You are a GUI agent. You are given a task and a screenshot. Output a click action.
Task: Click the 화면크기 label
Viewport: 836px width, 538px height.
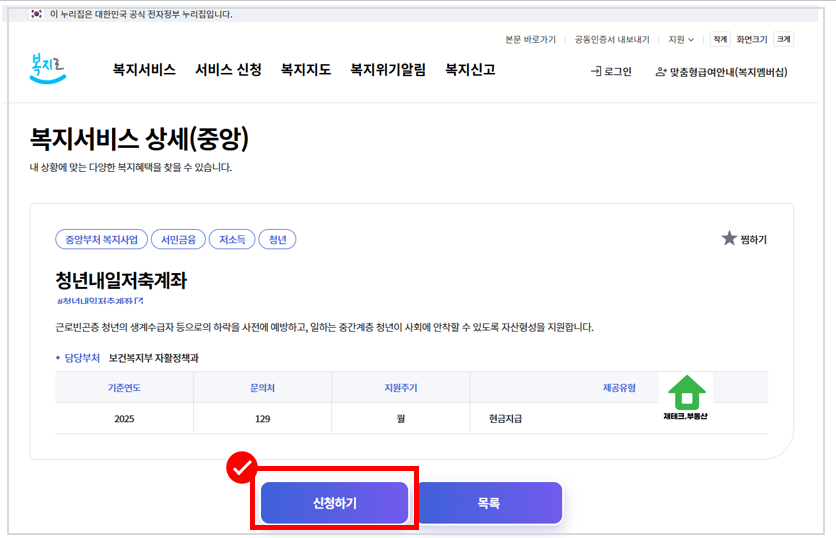752,39
